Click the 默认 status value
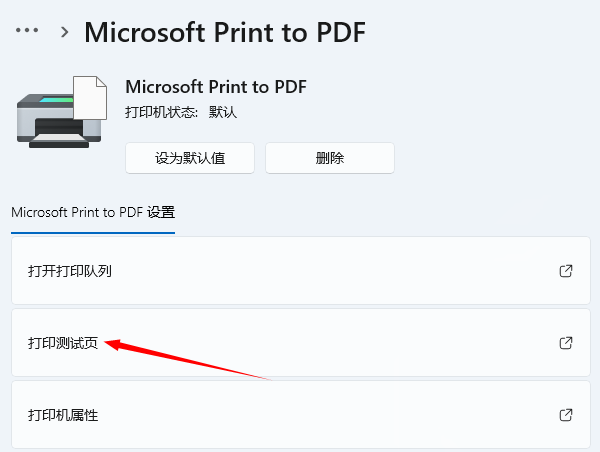Image resolution: width=600 pixels, height=452 pixels. 223,113
